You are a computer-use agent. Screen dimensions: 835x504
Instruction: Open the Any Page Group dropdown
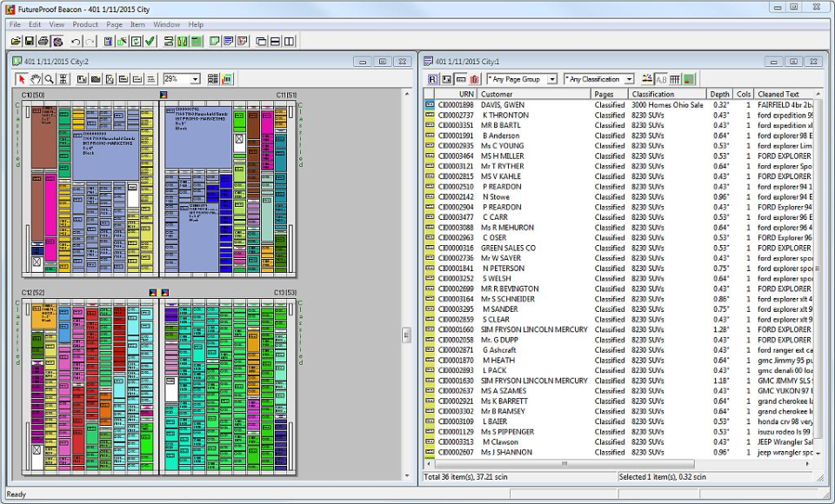(552, 79)
